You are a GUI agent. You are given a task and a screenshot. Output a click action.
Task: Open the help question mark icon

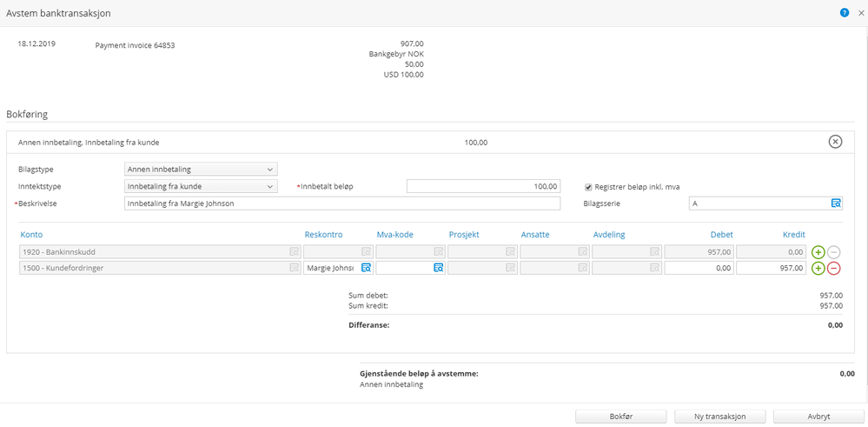click(x=844, y=13)
